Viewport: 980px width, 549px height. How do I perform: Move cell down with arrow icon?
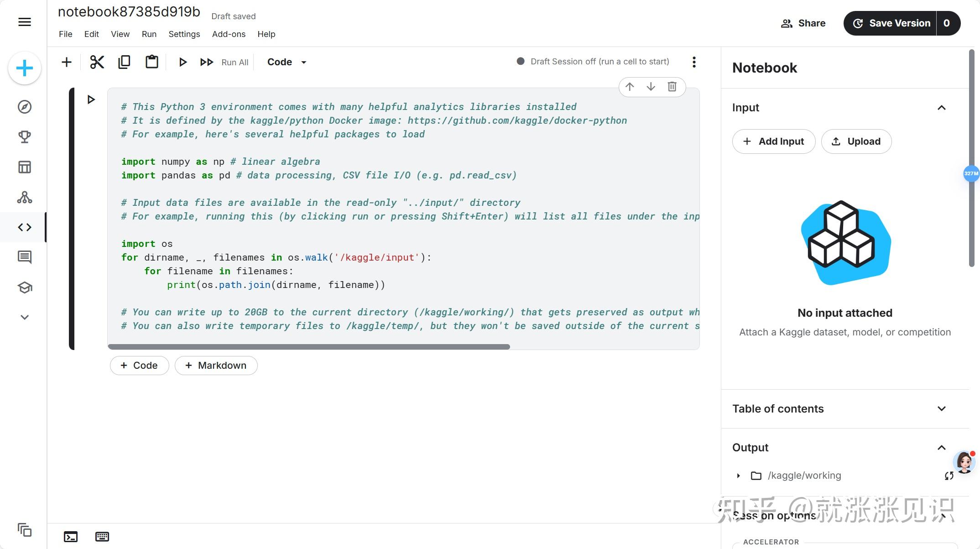tap(651, 87)
